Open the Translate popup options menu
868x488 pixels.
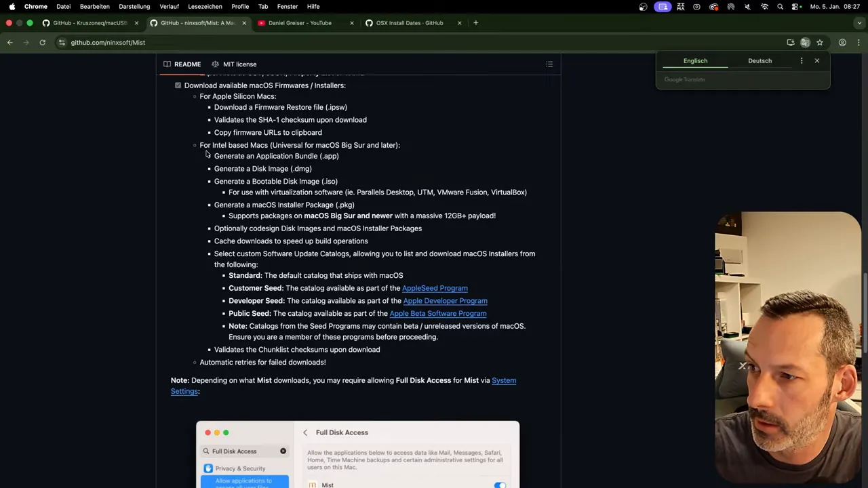802,60
